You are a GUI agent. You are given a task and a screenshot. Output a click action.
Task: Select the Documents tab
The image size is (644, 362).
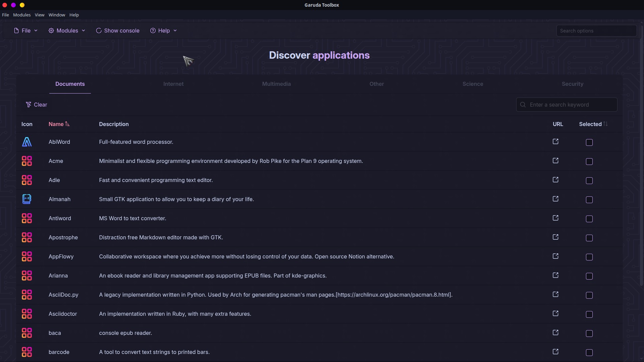[x=70, y=84]
